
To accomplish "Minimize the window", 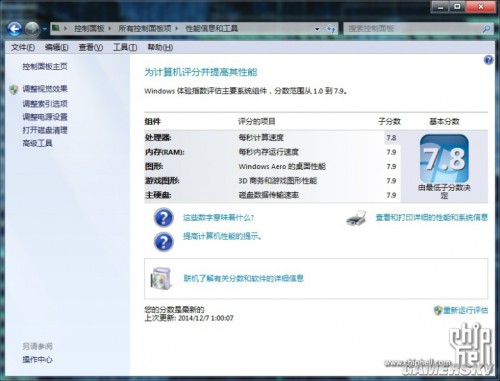I will point(440,7).
